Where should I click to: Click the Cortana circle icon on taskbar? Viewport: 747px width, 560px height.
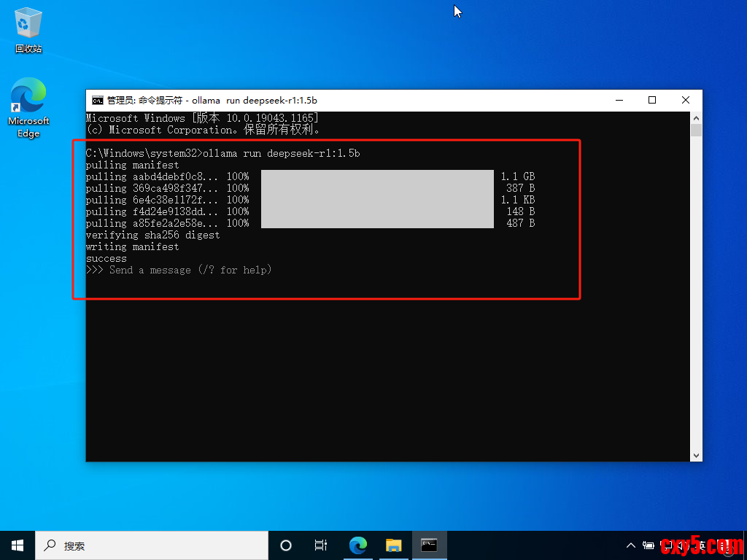click(x=286, y=545)
